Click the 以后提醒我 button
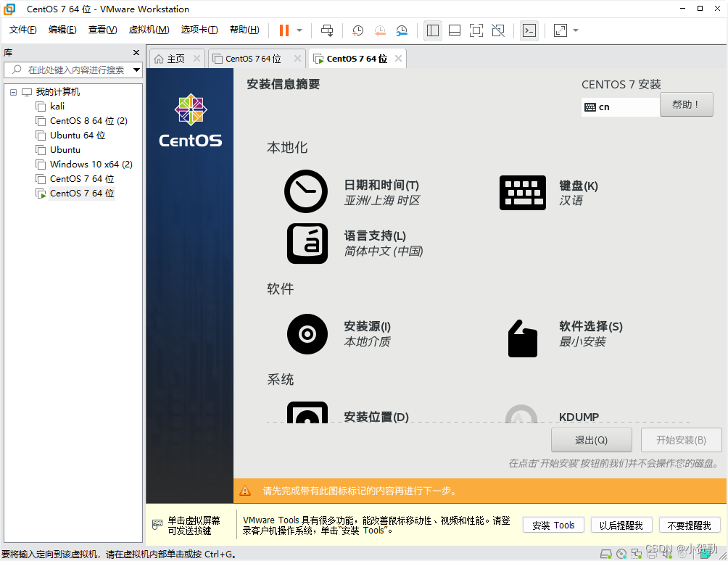 [621, 525]
